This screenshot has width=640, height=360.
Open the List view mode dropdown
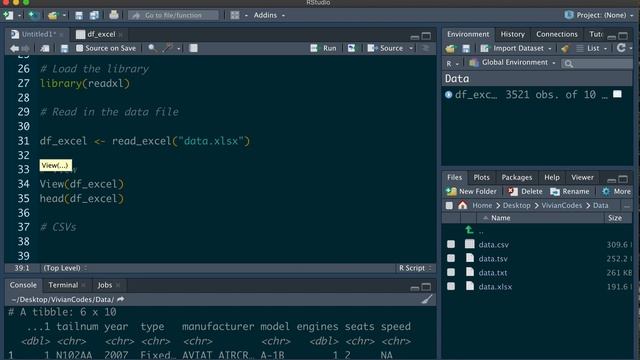(592, 49)
